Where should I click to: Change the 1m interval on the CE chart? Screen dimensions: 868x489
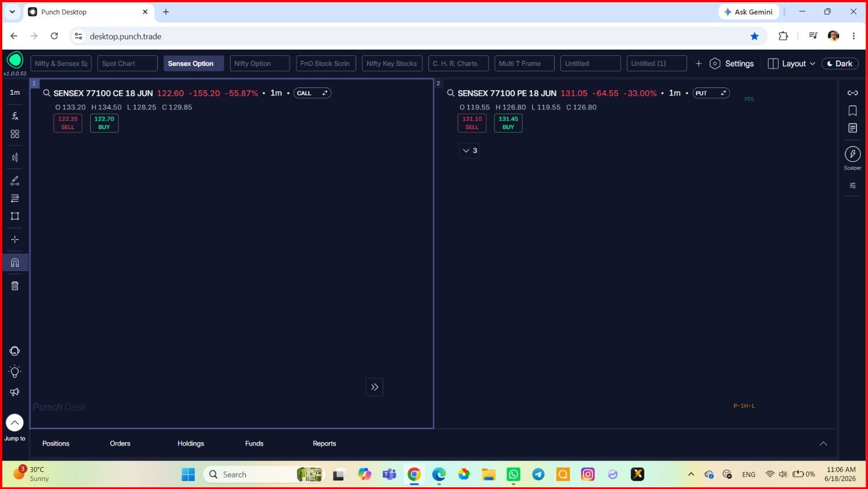[276, 93]
